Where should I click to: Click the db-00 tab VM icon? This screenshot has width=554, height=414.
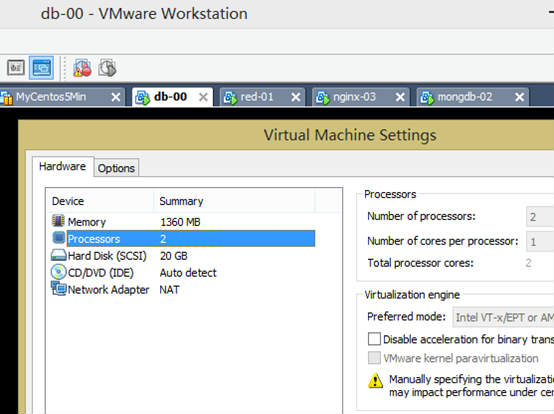[143, 97]
